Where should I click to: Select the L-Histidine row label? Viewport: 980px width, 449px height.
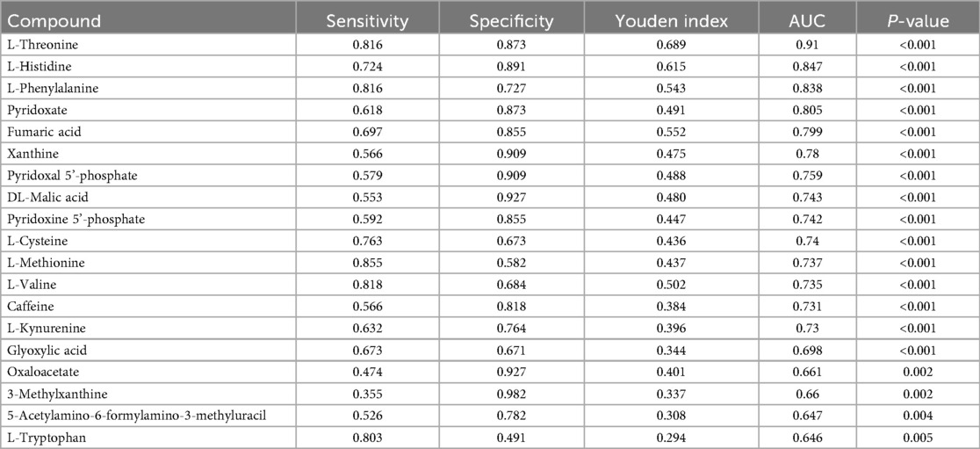(37, 66)
